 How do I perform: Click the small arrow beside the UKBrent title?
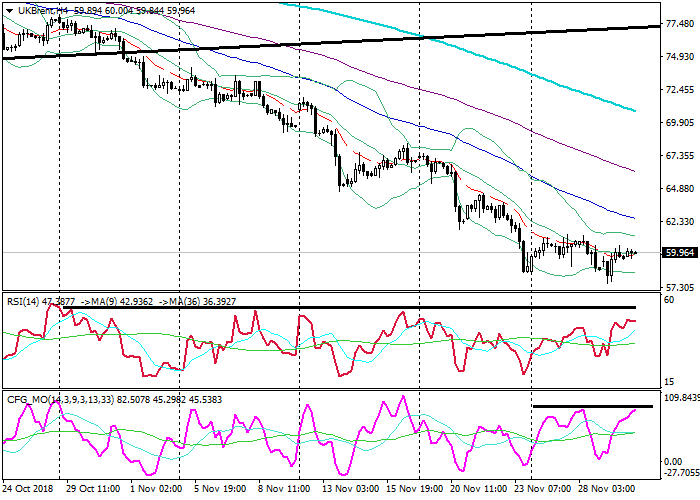coord(10,9)
